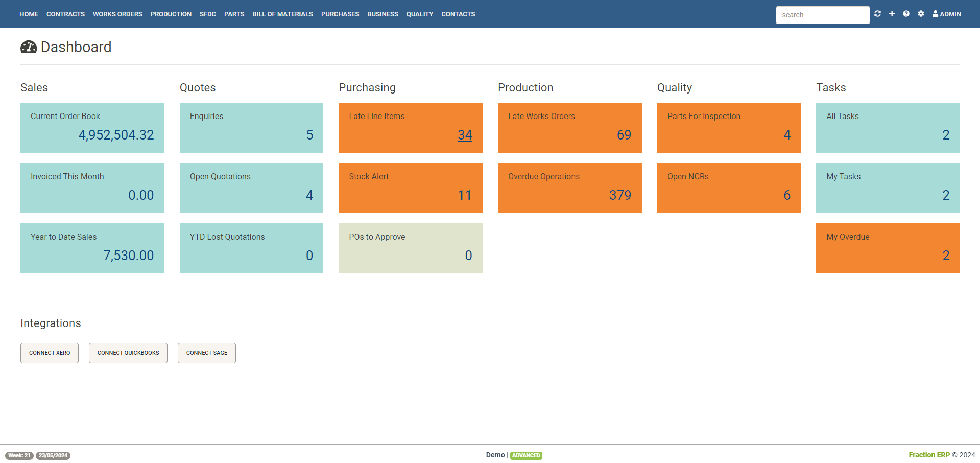Screen dimensions: 980x463
Task: Open the BILL OF MATERIALS menu
Action: coord(282,14)
